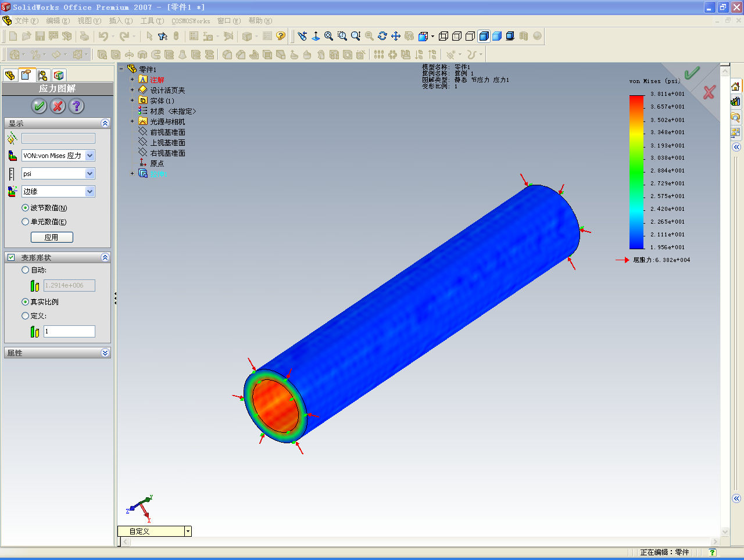Screen dimensions: 744x560
Task: Switch to the ConfigurationManager tab
Action: point(42,76)
